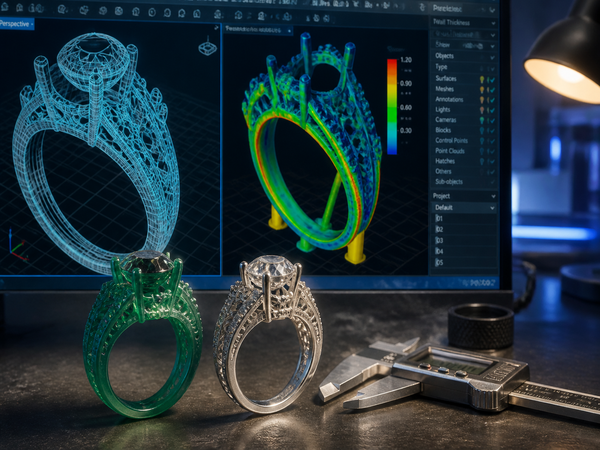Uncheck the Meshes checkmark

pyautogui.click(x=492, y=90)
